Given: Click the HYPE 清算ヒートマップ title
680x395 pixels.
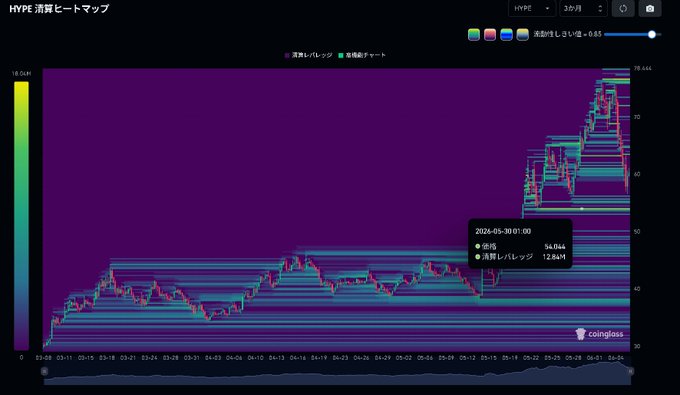Looking at the screenshot, I should 59,9.
